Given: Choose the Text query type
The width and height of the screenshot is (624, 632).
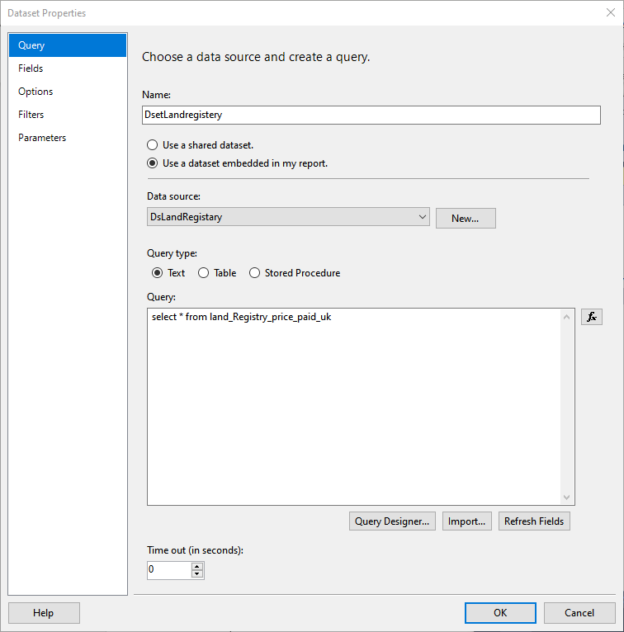Looking at the screenshot, I should tap(157, 273).
